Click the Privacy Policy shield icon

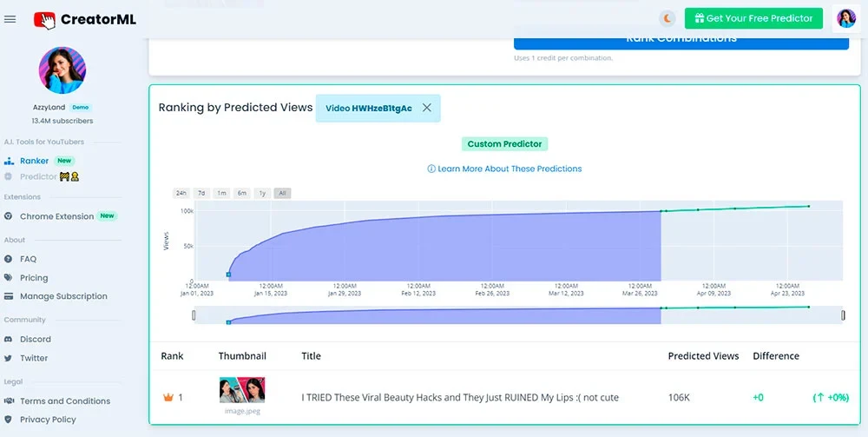tap(9, 420)
